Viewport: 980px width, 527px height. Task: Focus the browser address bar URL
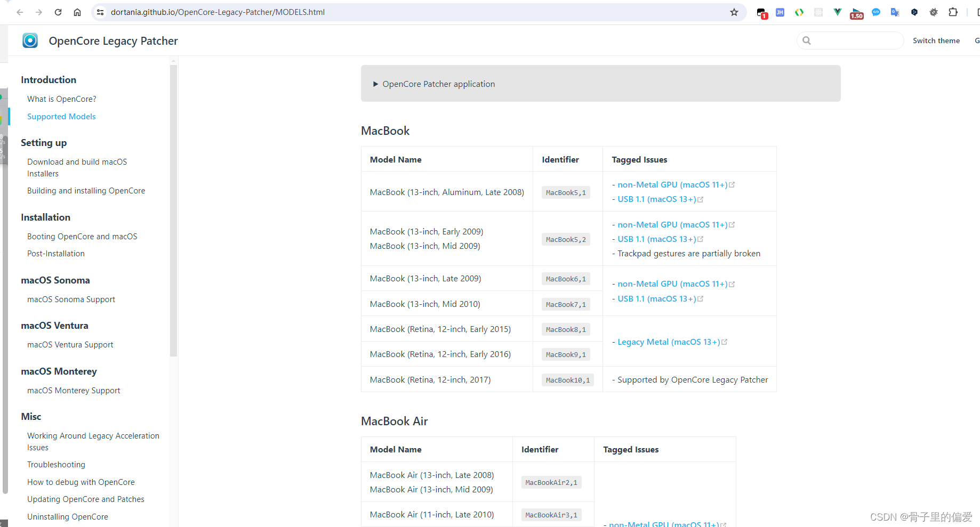tap(218, 12)
